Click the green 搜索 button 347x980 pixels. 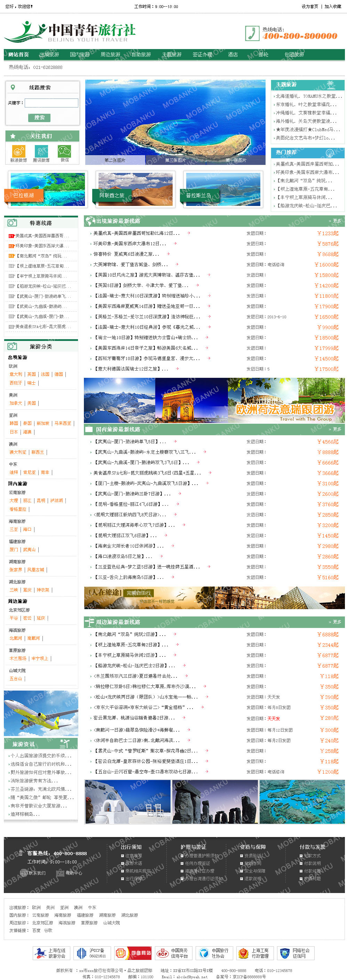(39, 118)
